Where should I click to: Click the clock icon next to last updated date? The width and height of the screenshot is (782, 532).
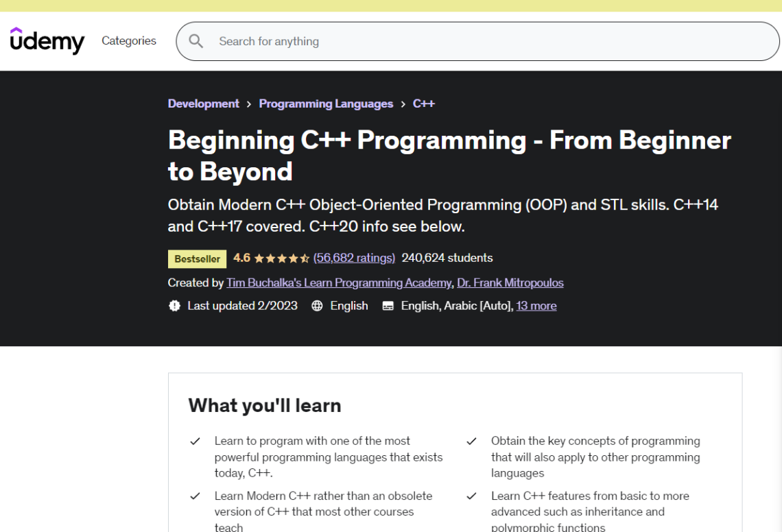tap(174, 306)
